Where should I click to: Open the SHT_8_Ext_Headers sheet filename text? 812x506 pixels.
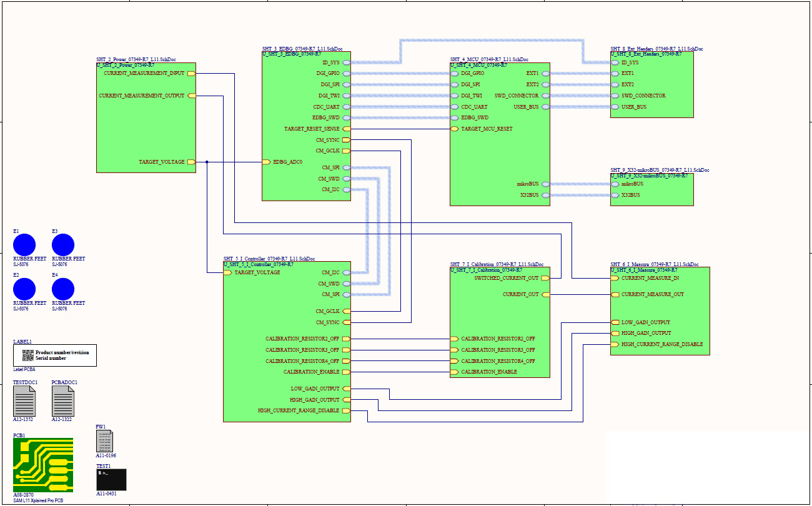coord(657,47)
